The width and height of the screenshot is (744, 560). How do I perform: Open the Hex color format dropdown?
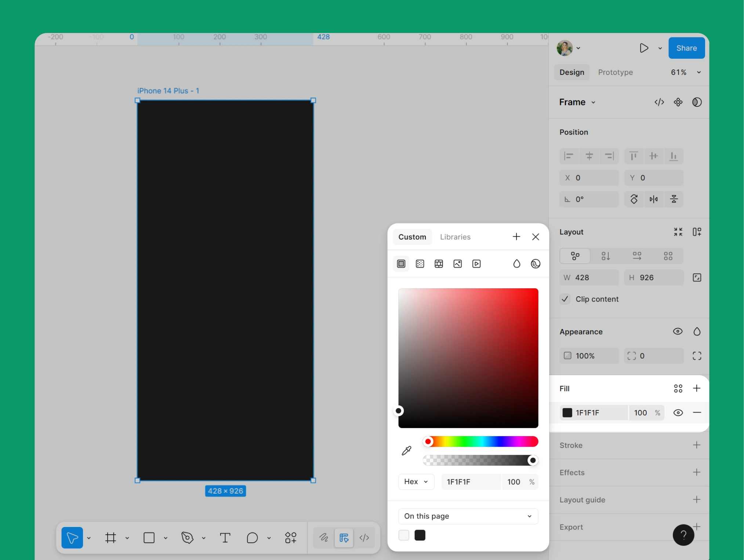coord(416,482)
